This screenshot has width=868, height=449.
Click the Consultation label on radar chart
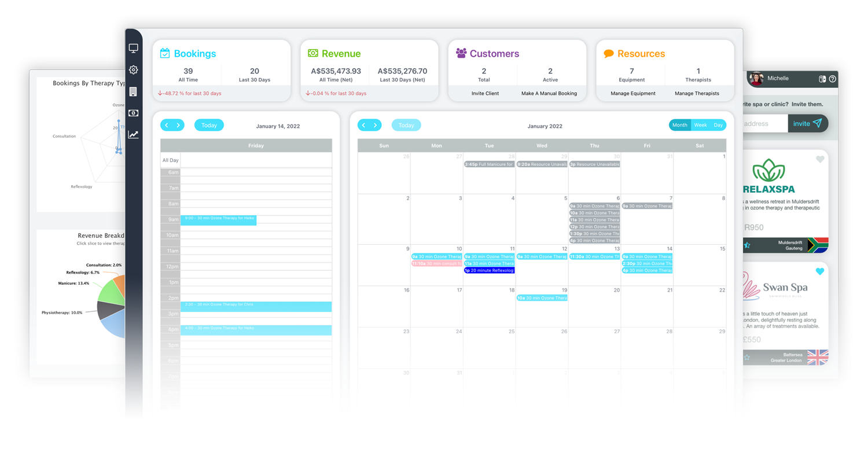pos(64,137)
